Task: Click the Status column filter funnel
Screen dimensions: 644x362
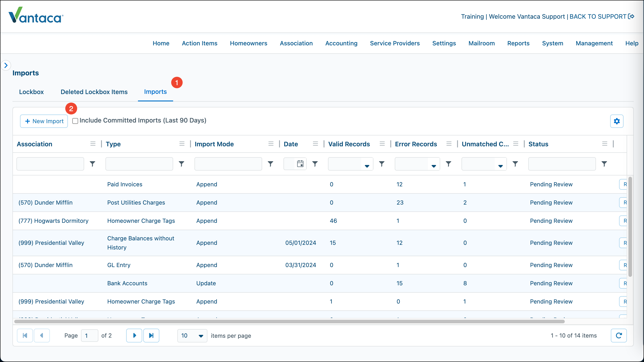Action: (x=604, y=164)
